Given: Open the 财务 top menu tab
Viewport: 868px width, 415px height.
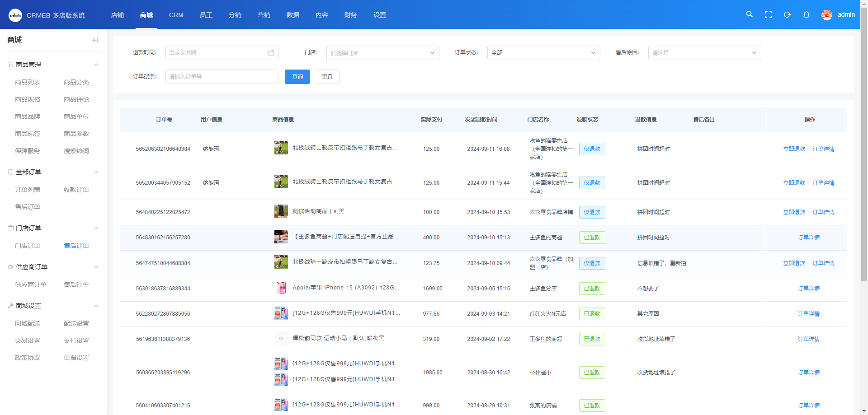Looking at the screenshot, I should [x=350, y=15].
